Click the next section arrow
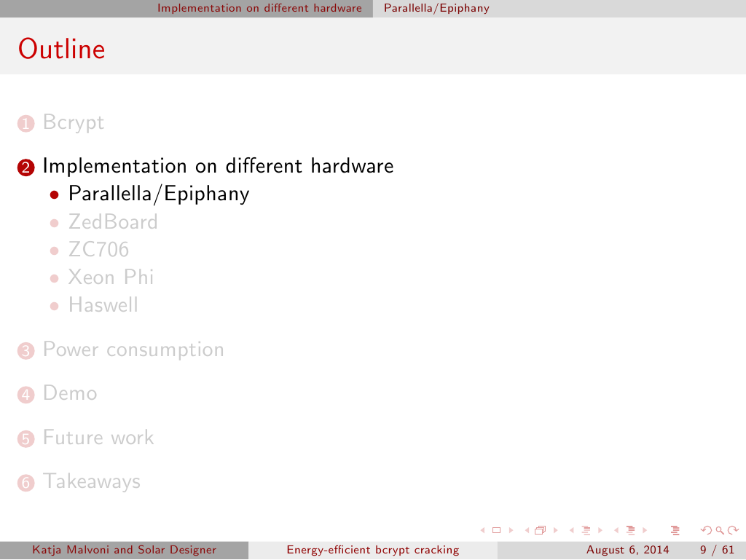 tap(645, 530)
